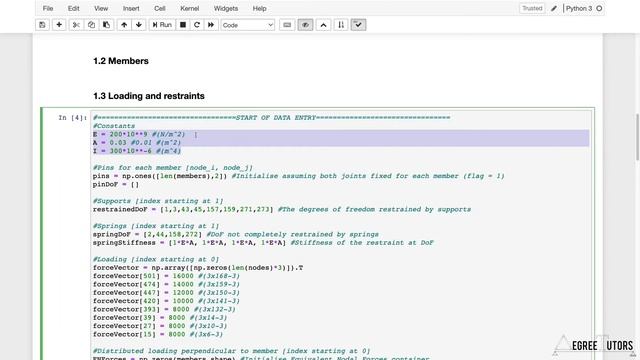
Task: Click the caret-up toolbar icon
Action: 323,25
